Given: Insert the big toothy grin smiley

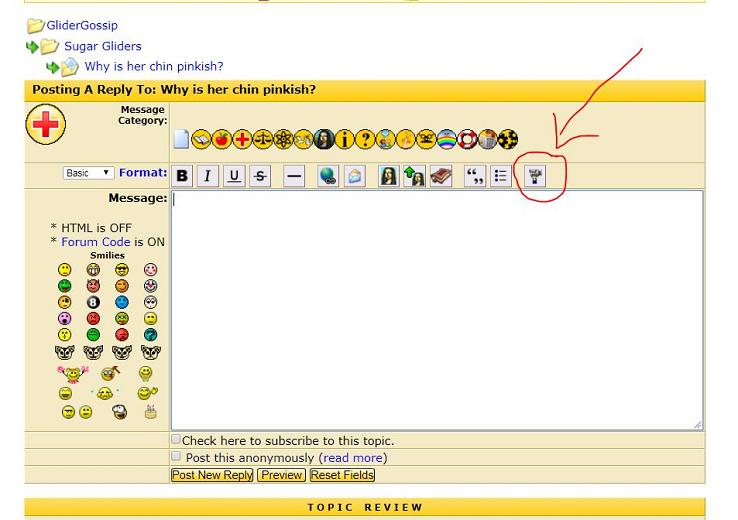Looking at the screenshot, I should tap(93, 270).
